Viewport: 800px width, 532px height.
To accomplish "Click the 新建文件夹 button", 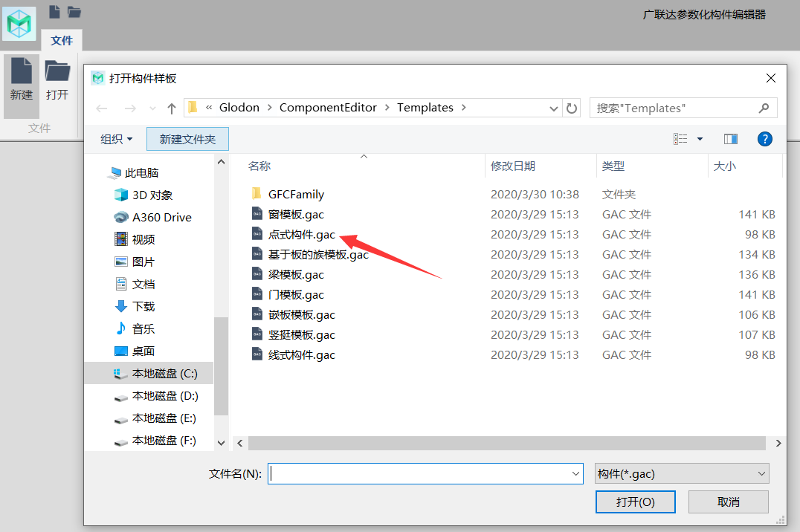I will click(187, 139).
